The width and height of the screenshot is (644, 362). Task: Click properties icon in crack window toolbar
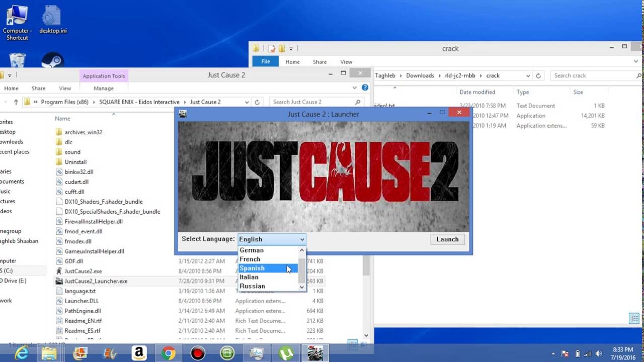272,49
